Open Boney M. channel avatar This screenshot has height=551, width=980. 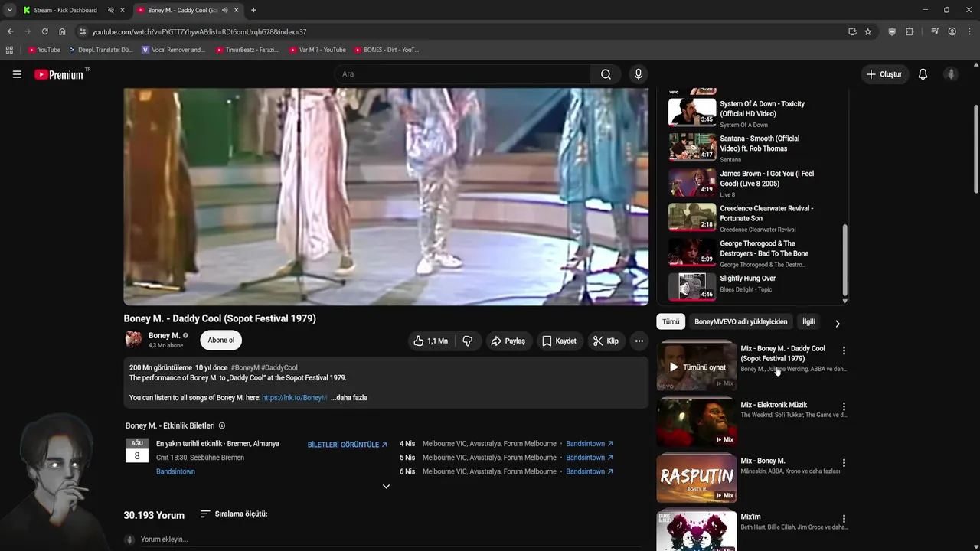click(133, 340)
